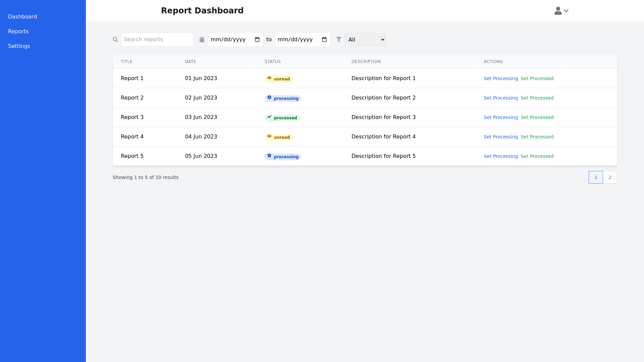Go to page 2 of results

(x=610, y=177)
